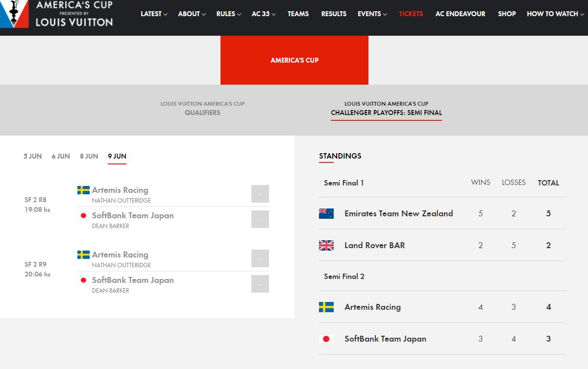Click the TOTAL column header
The height and width of the screenshot is (369, 588).
tap(548, 183)
